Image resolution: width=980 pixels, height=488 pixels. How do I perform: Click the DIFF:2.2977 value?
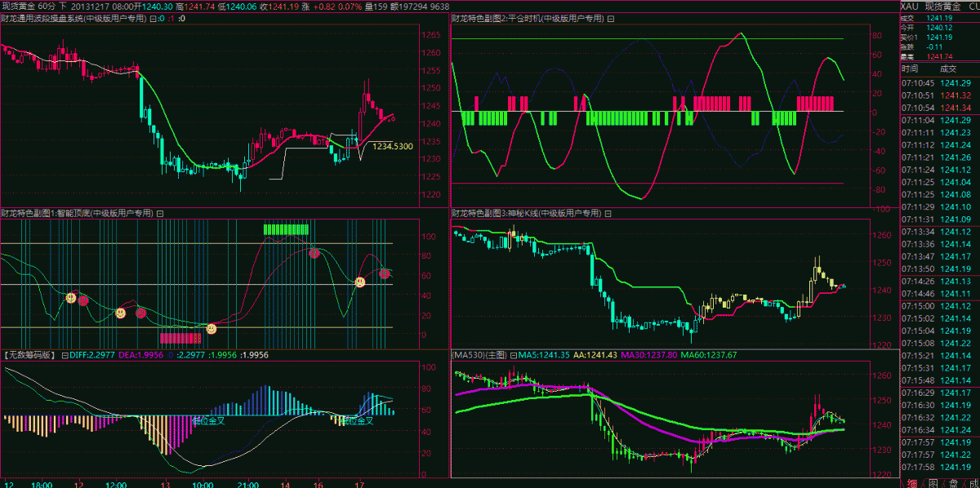pyautogui.click(x=92, y=355)
